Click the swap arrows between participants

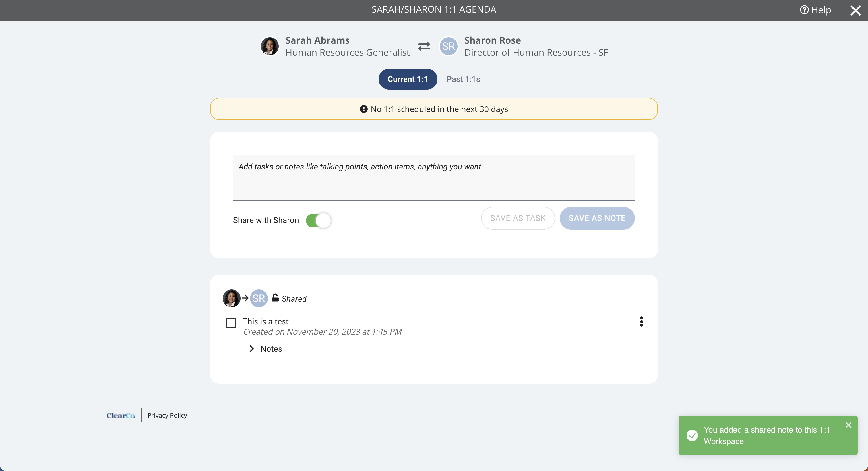tap(424, 46)
